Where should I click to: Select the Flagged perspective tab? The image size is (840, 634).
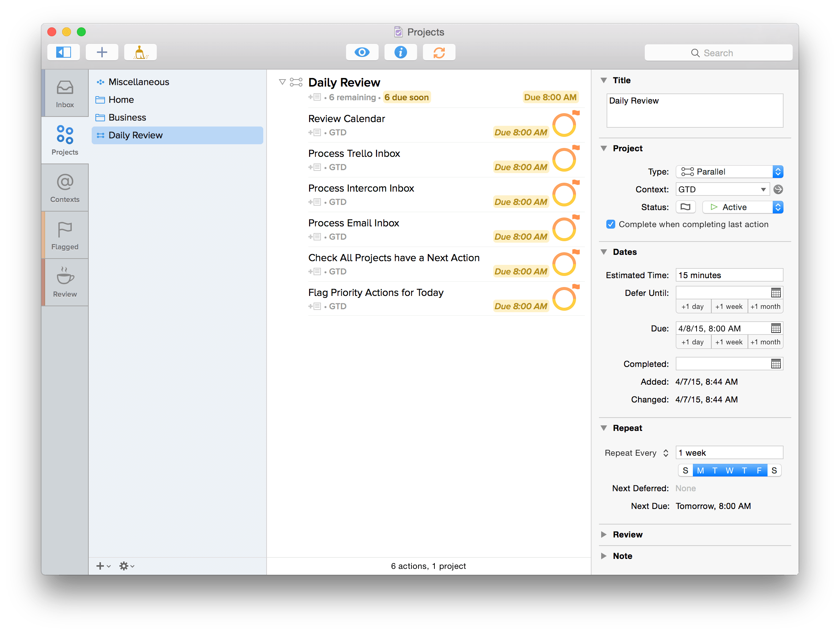tap(65, 236)
